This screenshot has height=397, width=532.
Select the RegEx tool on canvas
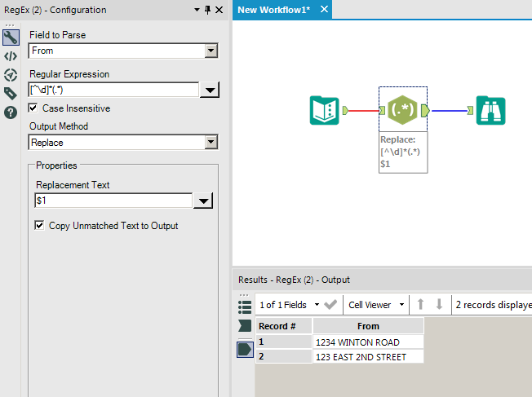click(402, 110)
